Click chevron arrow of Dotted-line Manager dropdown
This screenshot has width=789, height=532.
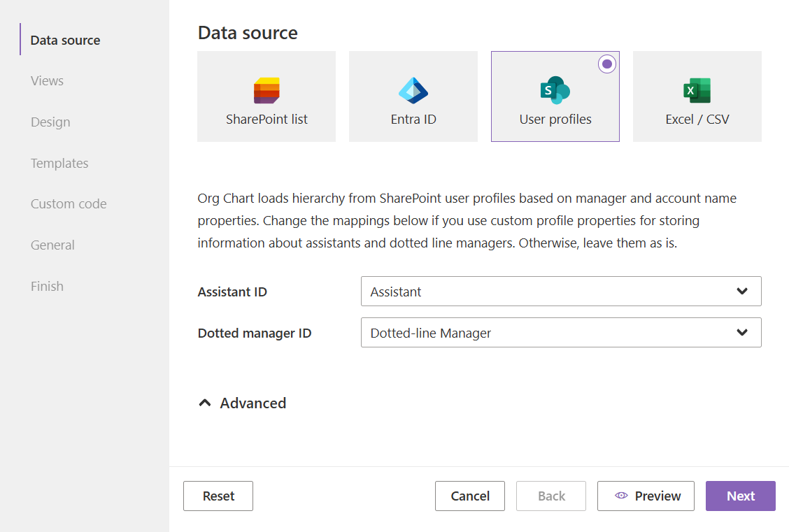741,332
